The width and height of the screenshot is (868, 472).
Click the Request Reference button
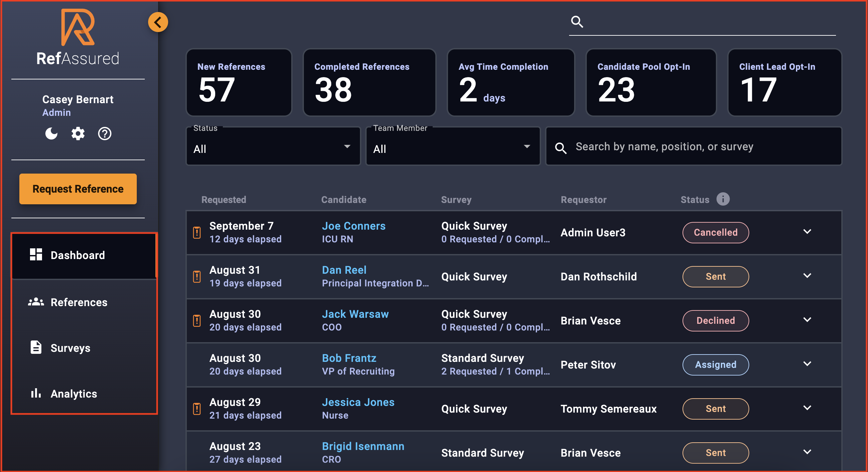(x=78, y=189)
